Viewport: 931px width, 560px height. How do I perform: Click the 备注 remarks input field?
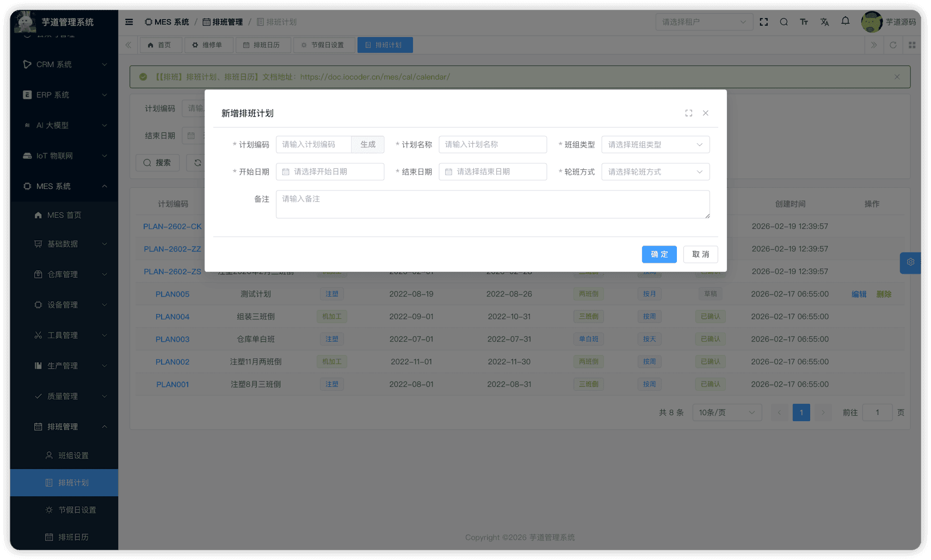coord(492,204)
